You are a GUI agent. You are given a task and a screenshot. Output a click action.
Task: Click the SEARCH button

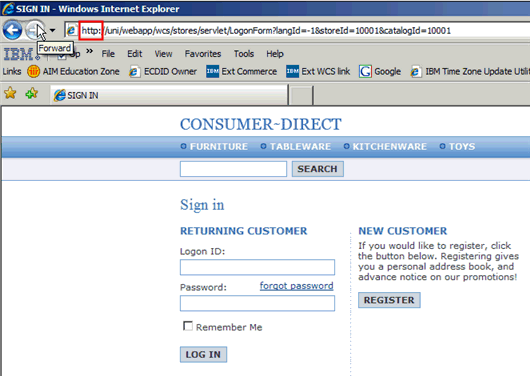pyautogui.click(x=318, y=169)
